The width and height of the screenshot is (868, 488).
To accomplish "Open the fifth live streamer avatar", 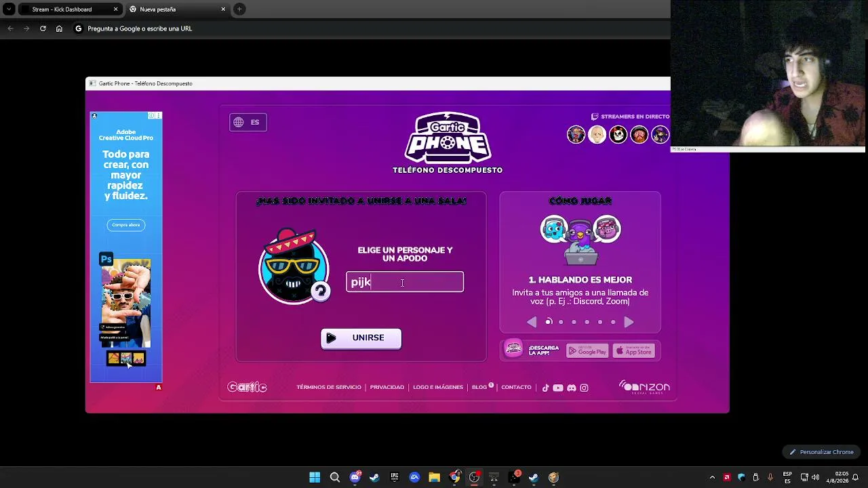I will [x=660, y=134].
